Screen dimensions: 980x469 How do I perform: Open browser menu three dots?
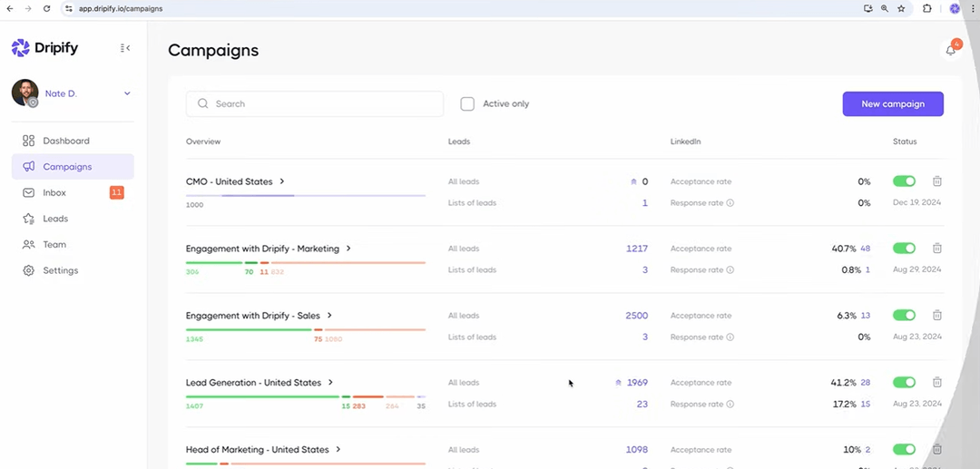click(973, 9)
